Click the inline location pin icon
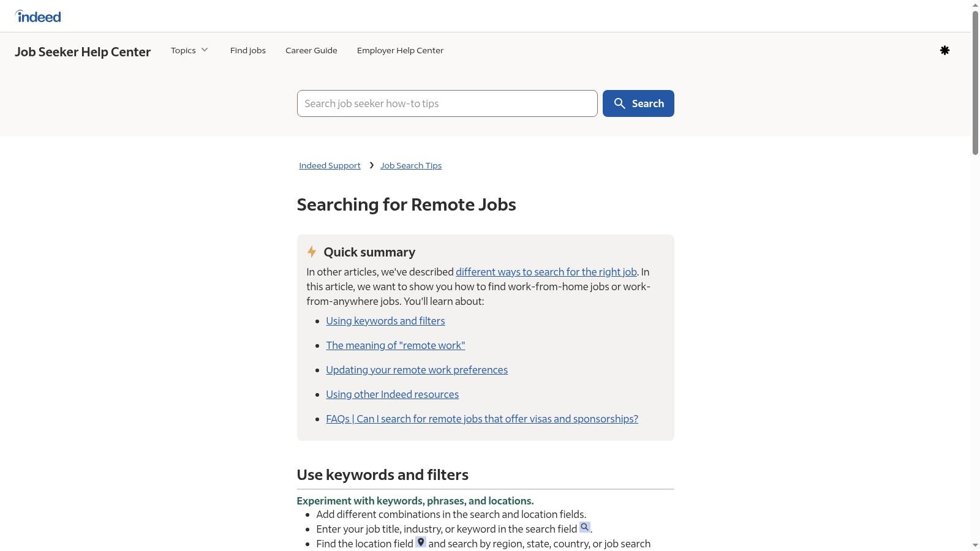Viewport: 980px width, 551px height. [421, 542]
